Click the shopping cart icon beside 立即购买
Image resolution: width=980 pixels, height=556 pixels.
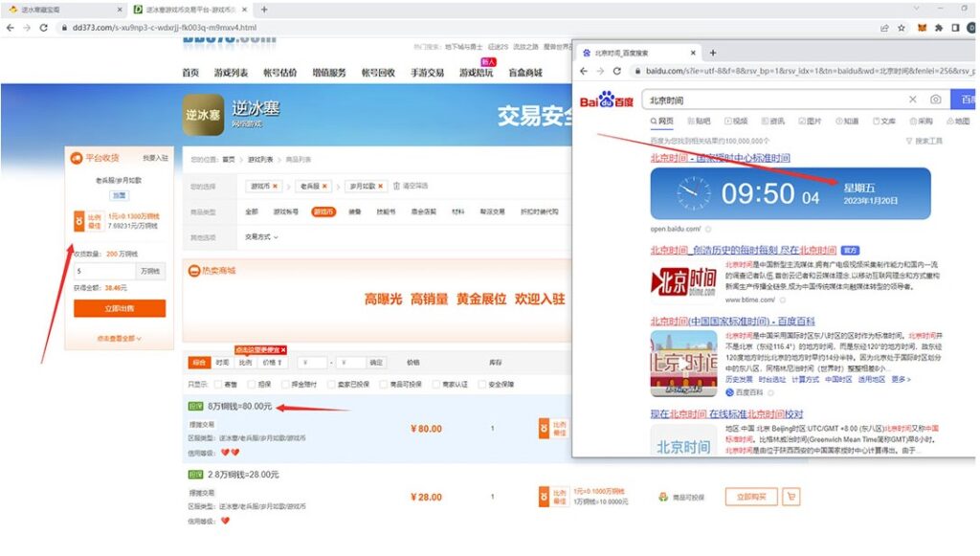coord(791,497)
